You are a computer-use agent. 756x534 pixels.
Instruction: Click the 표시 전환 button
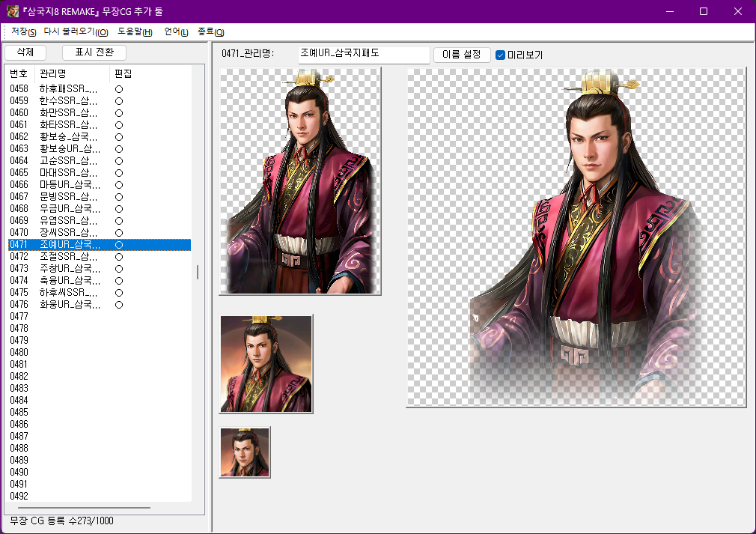pos(94,52)
